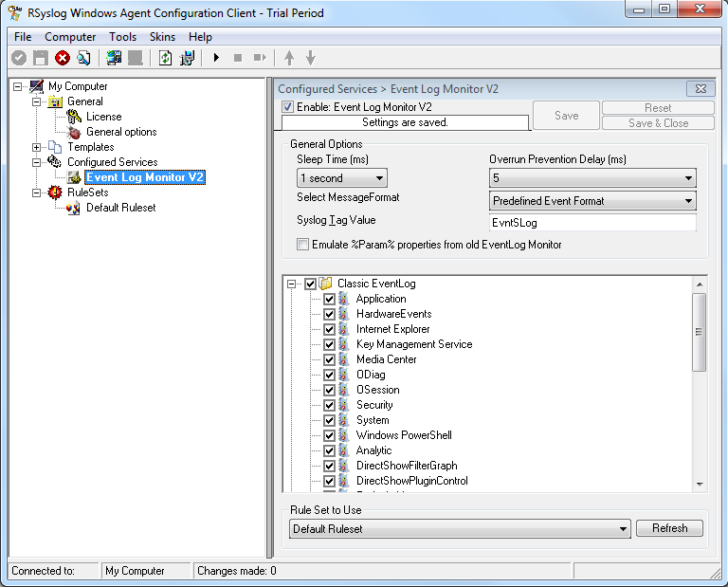Screen dimensions: 728x587
Task: Uncheck the Internet Explorer log checkbox
Action: pyautogui.click(x=329, y=329)
